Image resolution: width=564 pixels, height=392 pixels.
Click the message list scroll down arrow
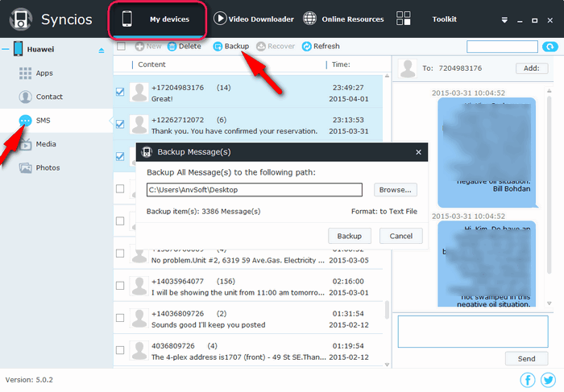tap(387, 365)
